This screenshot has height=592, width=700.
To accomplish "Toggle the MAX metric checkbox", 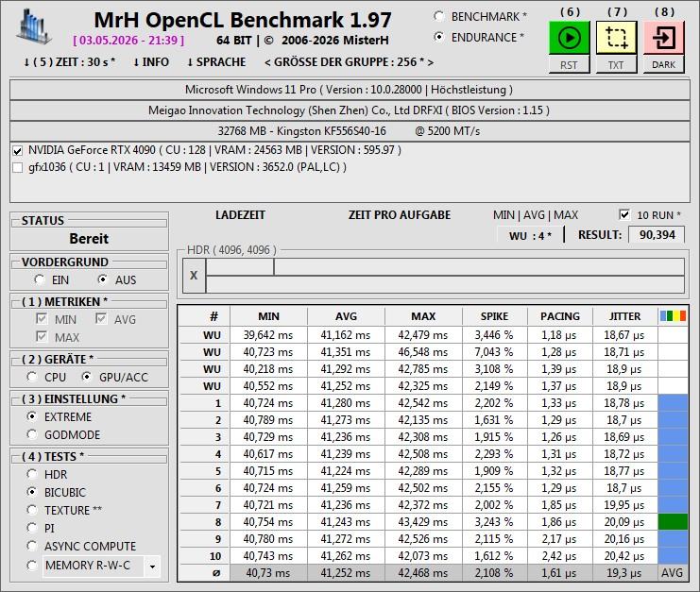I will click(42, 336).
